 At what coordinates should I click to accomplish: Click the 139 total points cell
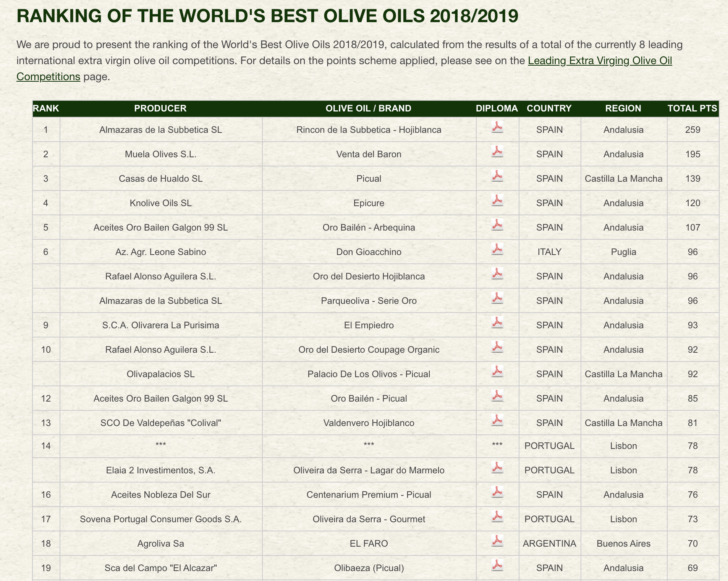tap(693, 179)
